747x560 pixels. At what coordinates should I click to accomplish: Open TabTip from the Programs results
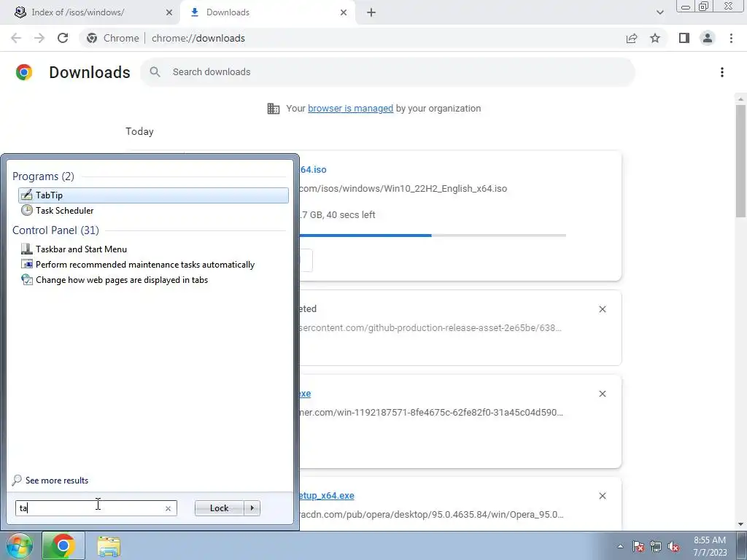point(153,195)
